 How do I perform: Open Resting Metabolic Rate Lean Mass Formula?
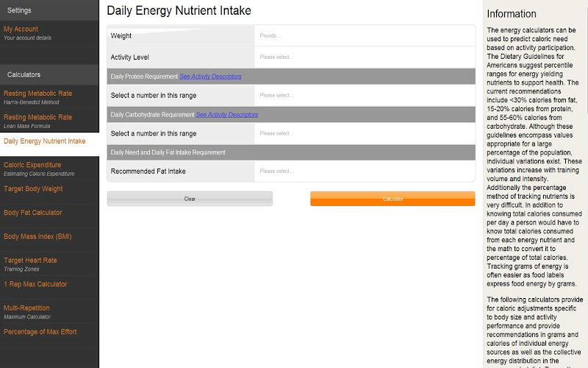48,121
